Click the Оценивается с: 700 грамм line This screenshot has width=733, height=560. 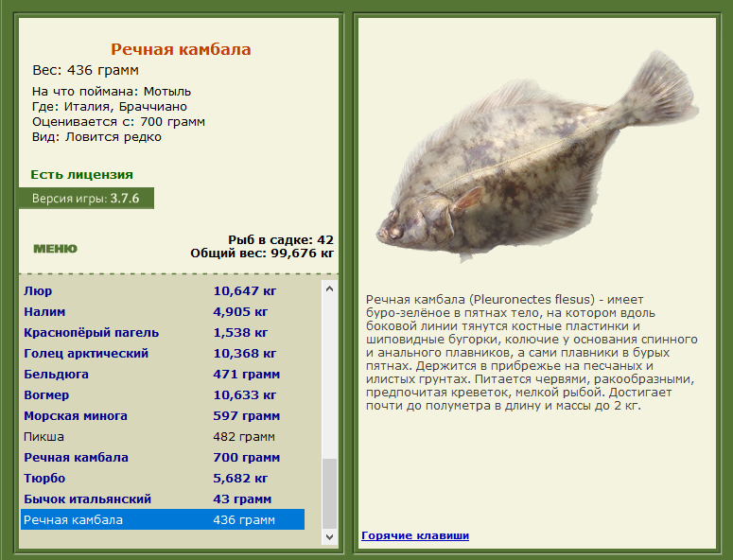[118, 122]
